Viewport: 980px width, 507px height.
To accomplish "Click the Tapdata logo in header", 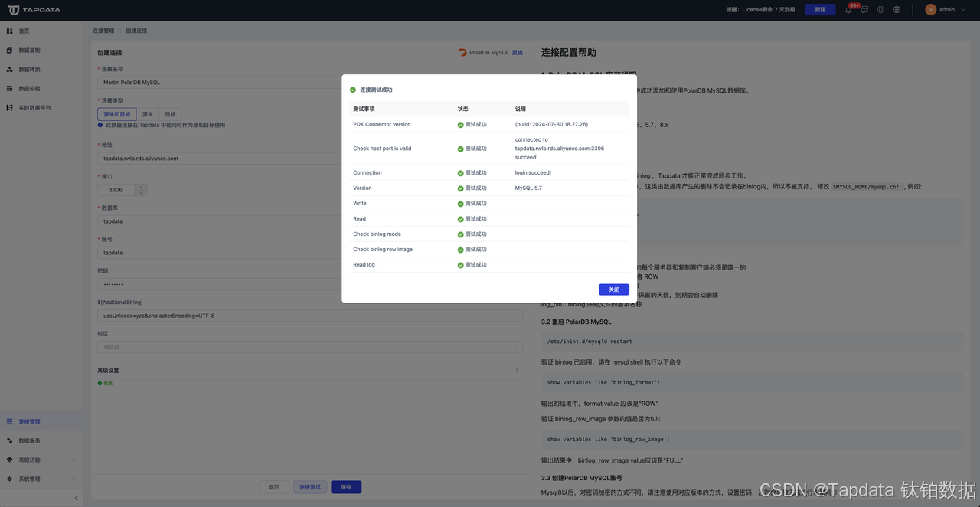I will click(x=34, y=10).
